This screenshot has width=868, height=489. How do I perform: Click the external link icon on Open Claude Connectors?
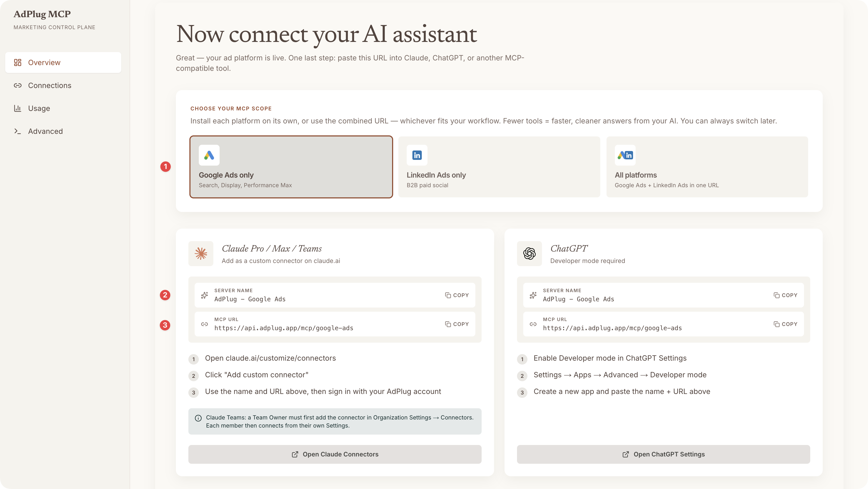coord(295,454)
